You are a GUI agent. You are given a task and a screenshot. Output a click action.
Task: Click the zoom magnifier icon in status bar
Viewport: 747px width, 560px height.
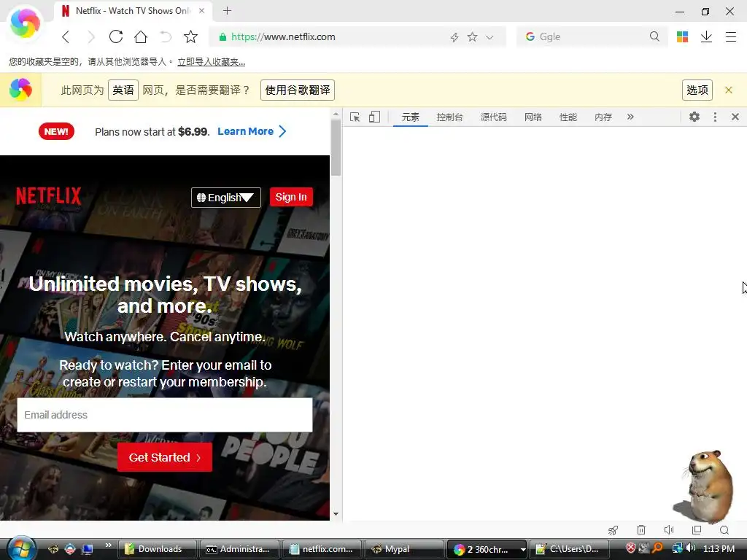pos(724,530)
